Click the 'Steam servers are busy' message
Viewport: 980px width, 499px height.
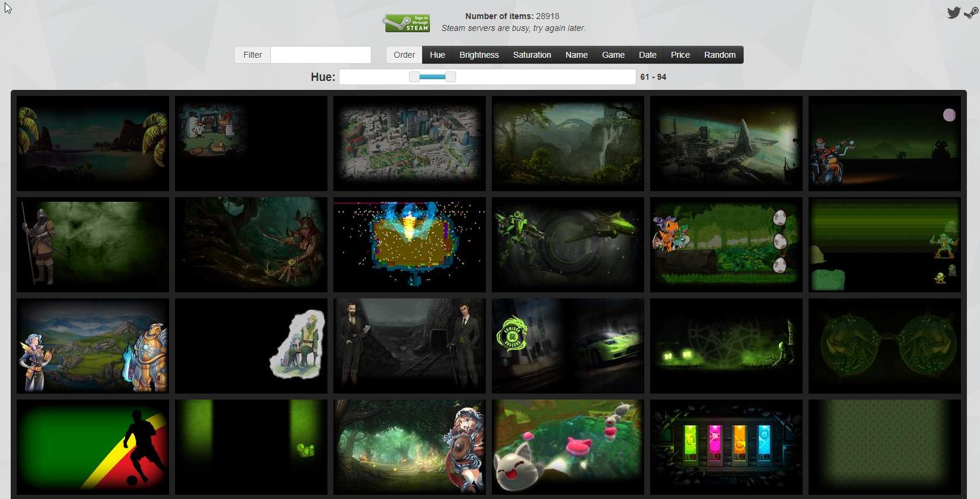click(x=513, y=28)
